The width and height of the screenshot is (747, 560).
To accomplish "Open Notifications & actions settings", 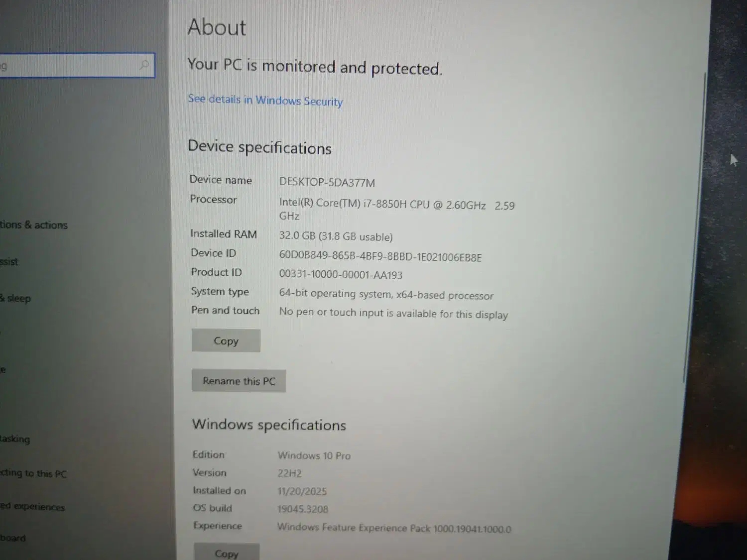I will click(33, 225).
